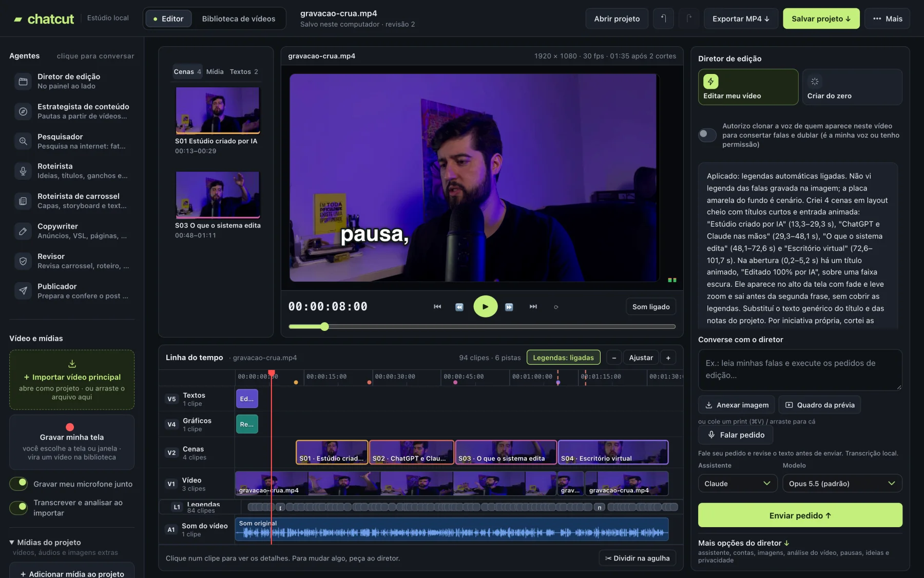Click the redo arrow in top bar
The height and width of the screenshot is (578, 924).
coord(689,18)
